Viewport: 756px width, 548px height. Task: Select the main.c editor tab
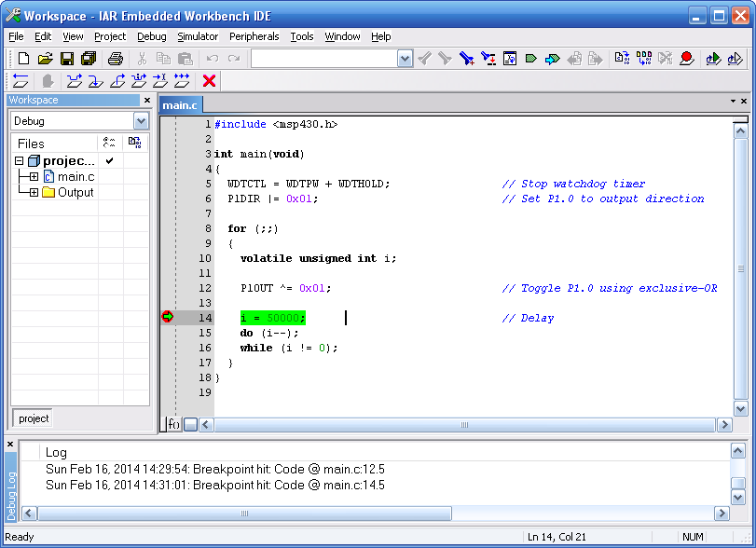tap(180, 105)
